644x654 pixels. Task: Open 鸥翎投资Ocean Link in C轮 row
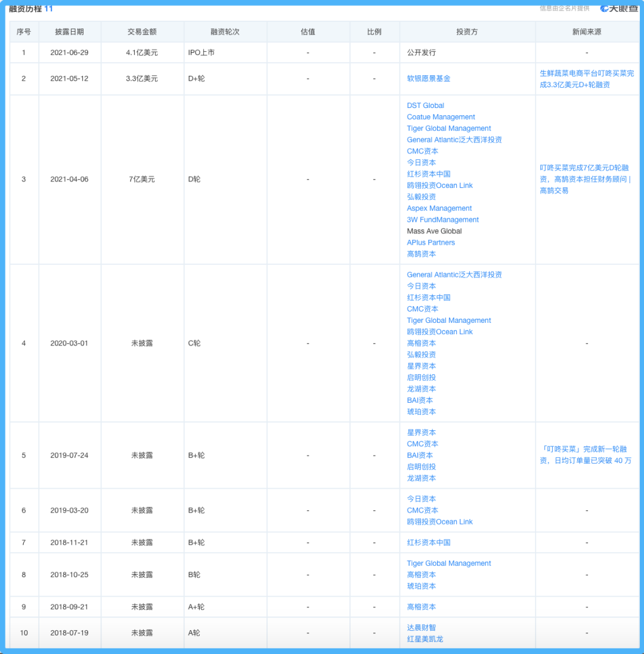[x=439, y=332]
